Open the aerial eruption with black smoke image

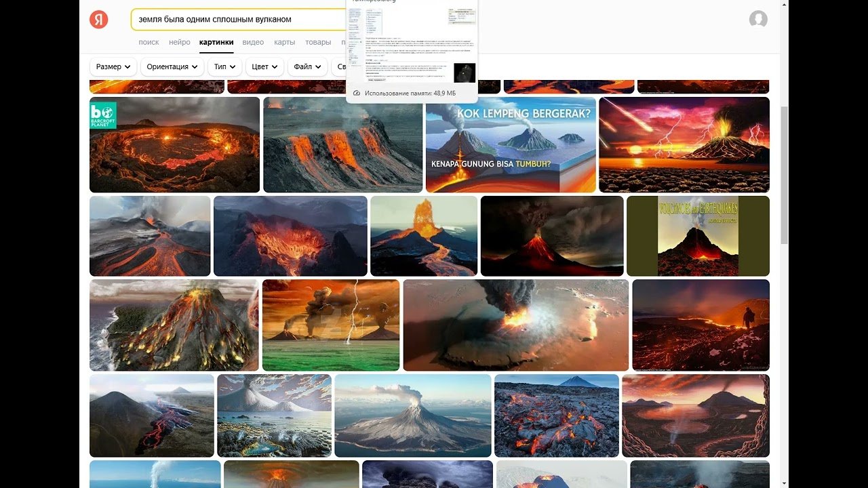(x=516, y=325)
